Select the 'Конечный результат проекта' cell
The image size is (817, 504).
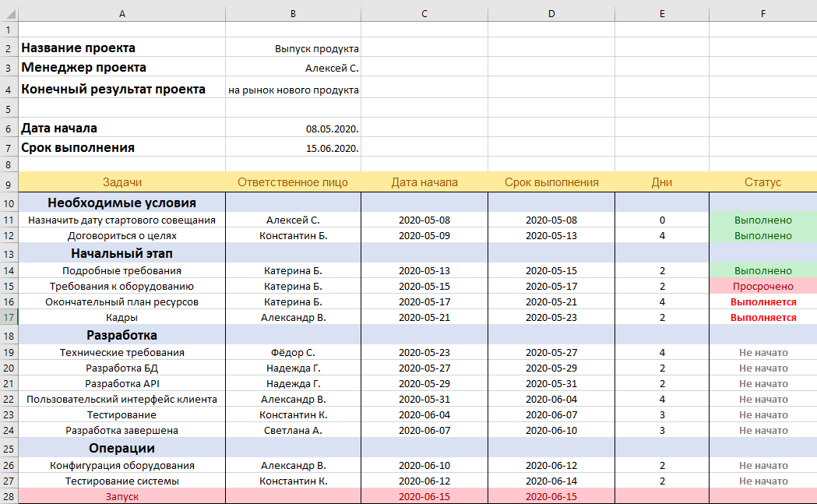122,89
